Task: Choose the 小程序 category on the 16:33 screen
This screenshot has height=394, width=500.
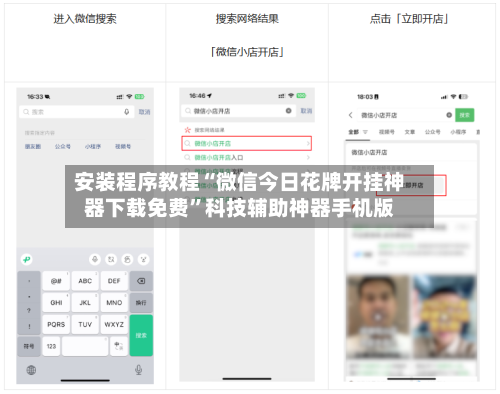Action: point(93,146)
